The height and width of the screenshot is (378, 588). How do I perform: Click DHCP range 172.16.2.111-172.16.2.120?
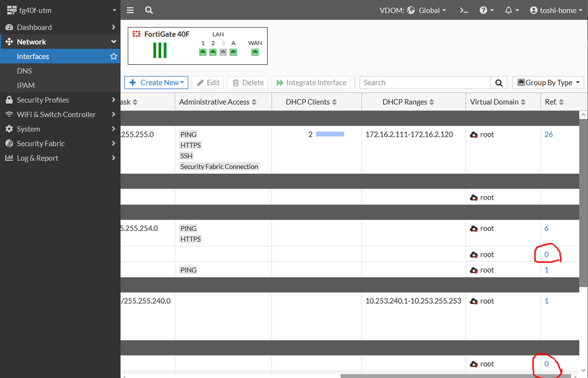409,134
